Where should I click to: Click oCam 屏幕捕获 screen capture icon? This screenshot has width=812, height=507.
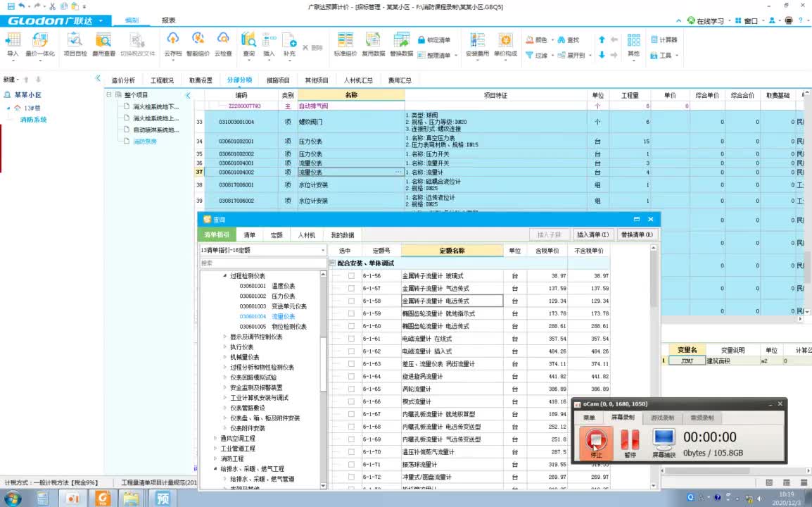[x=664, y=443]
